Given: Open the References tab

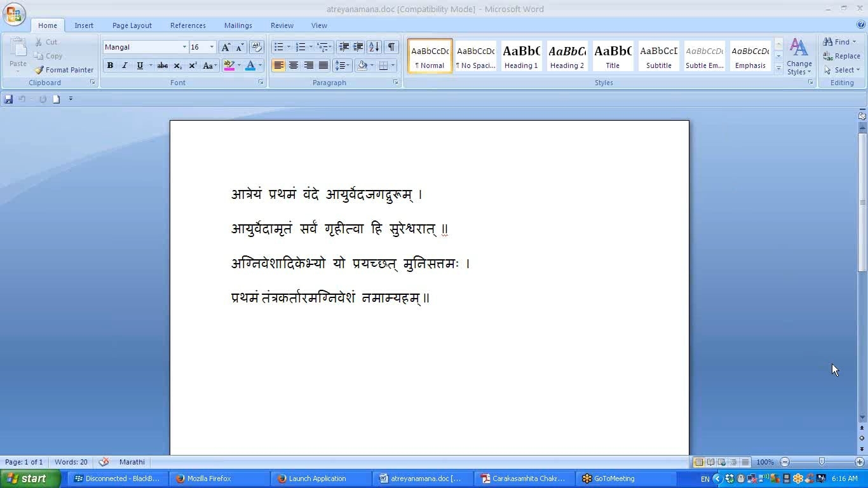Looking at the screenshot, I should (187, 25).
